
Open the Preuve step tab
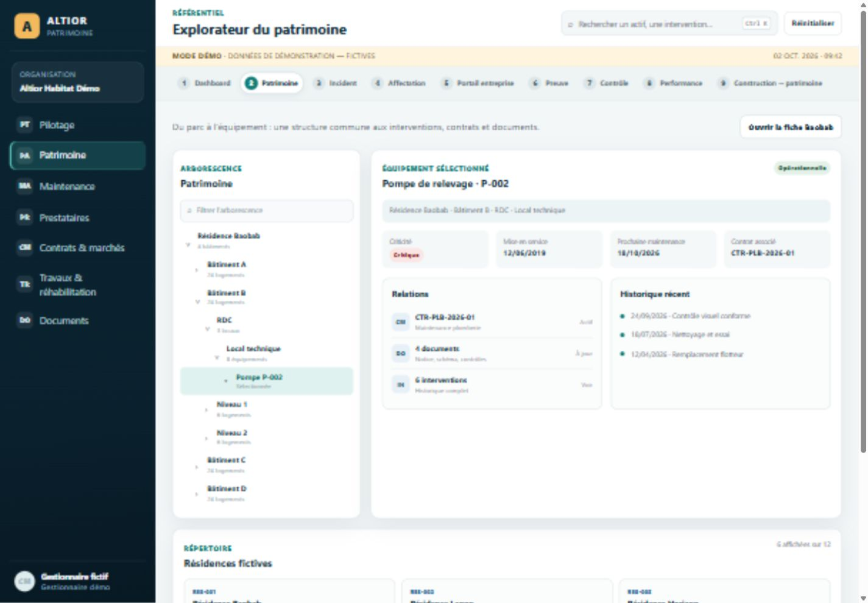point(550,83)
